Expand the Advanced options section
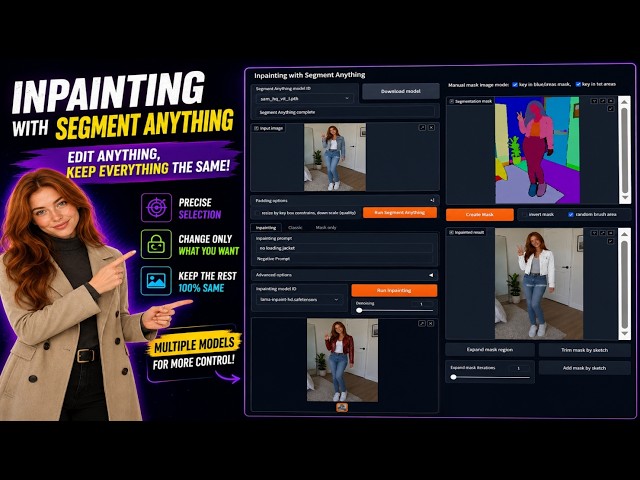This screenshot has height=480, width=640. (x=344, y=275)
